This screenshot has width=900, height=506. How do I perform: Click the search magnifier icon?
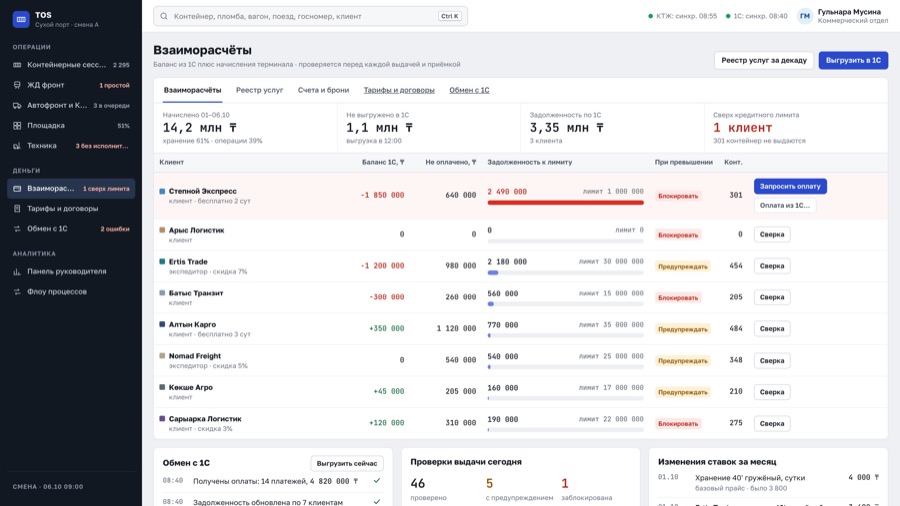pyautogui.click(x=164, y=16)
